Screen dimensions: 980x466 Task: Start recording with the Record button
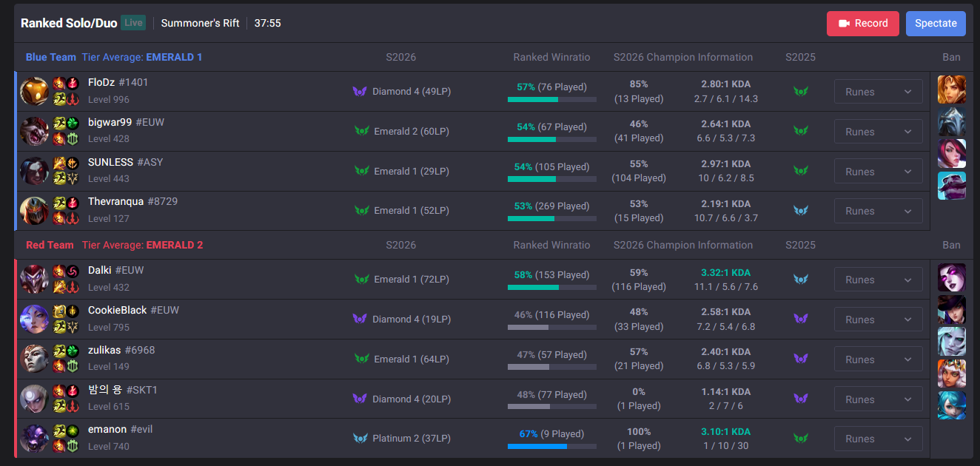click(862, 24)
